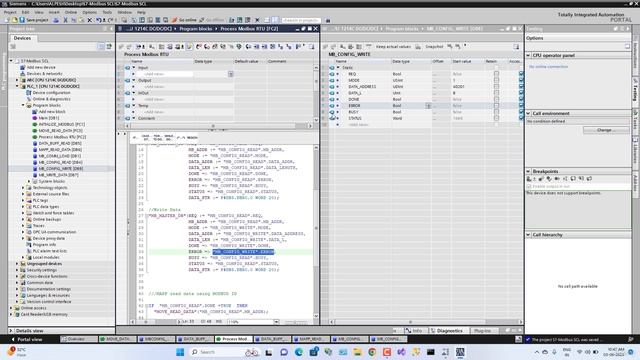The width and height of the screenshot is (640, 360).
Task: Collapse the Breakpoints section
Action: coord(529,171)
